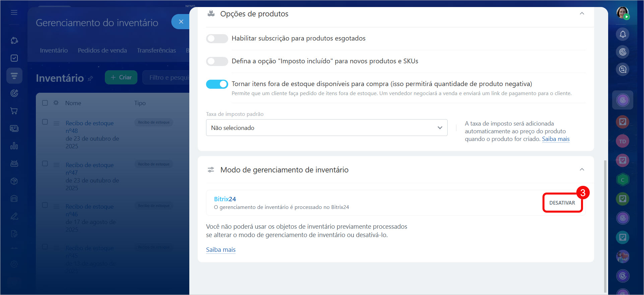This screenshot has height=295, width=644.
Task: Open the list settings gear icon
Action: pos(56,103)
